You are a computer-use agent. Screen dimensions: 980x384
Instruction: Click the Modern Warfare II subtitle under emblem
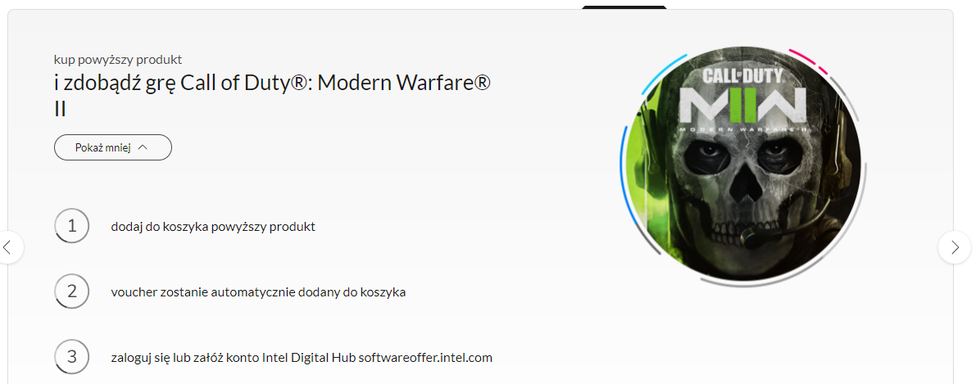click(x=742, y=129)
